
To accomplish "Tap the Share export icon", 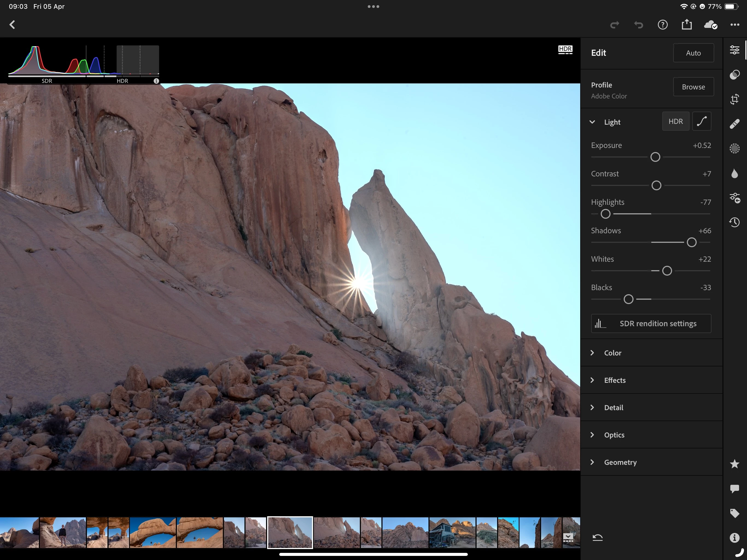I will pyautogui.click(x=687, y=25).
